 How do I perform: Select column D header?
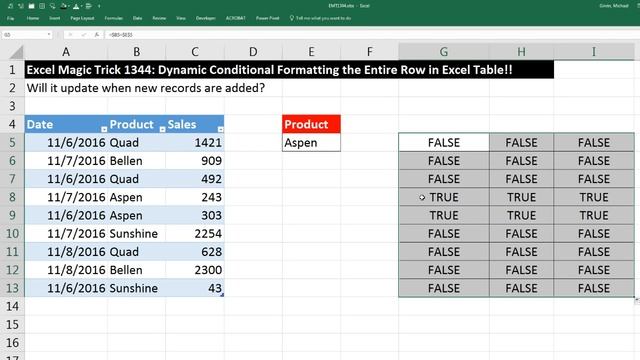pos(253,52)
